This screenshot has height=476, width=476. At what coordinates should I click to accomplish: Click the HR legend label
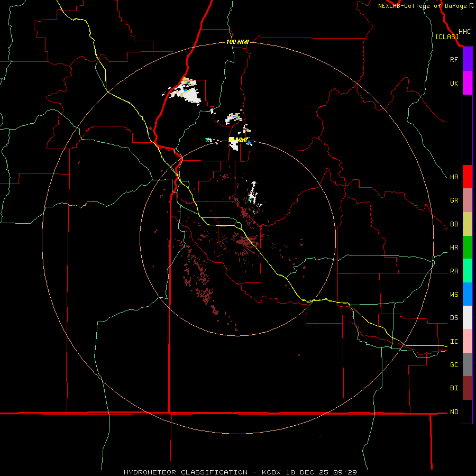point(454,248)
